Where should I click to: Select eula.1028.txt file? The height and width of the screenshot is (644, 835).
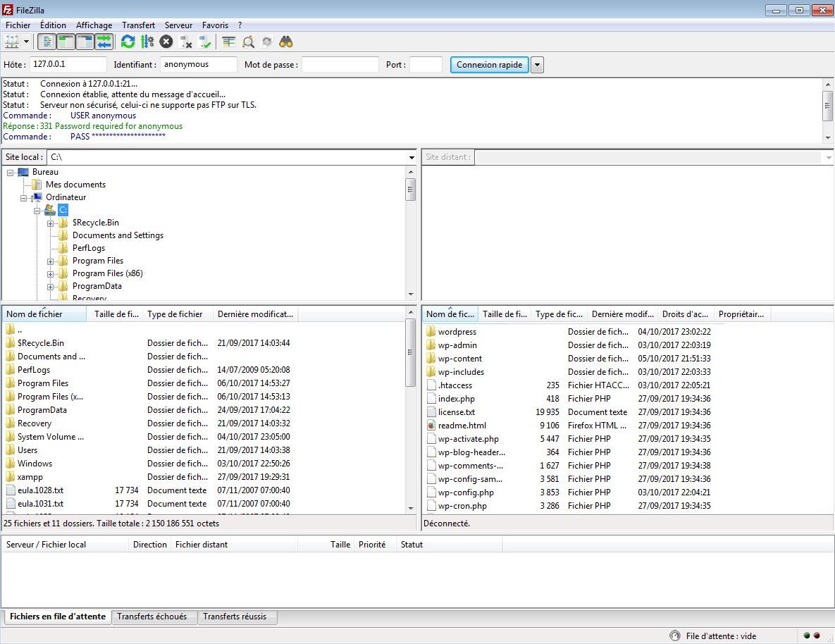tap(40, 490)
